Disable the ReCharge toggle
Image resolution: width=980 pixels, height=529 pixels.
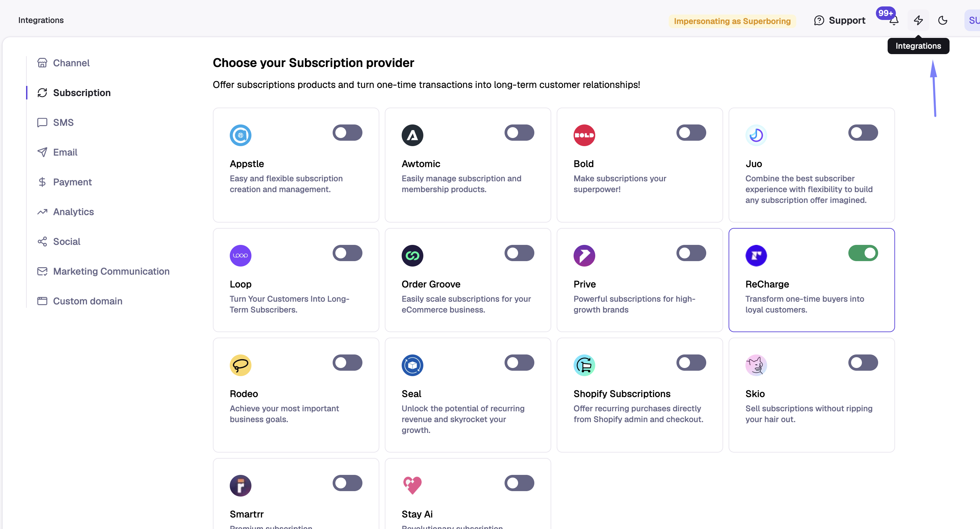click(x=863, y=253)
